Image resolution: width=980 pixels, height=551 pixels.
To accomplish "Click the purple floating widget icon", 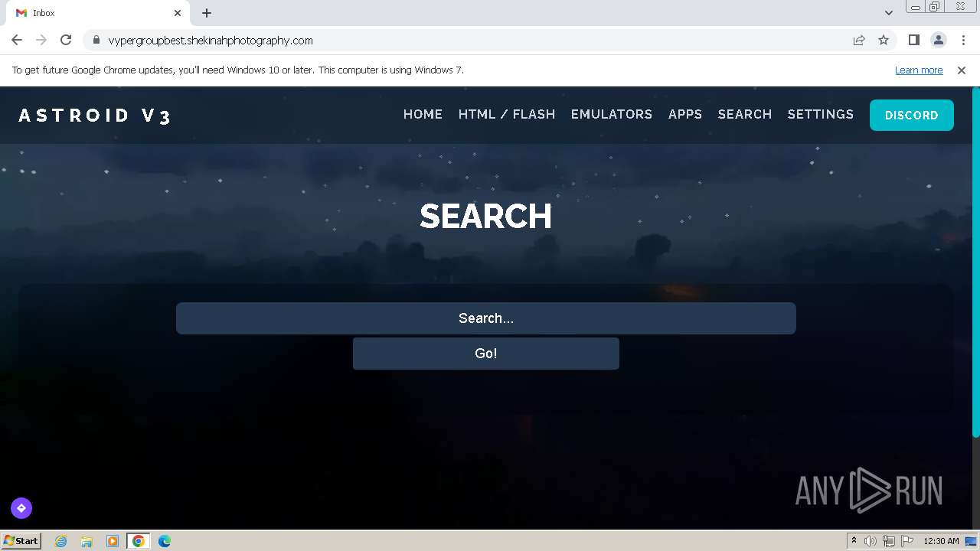I will [21, 508].
